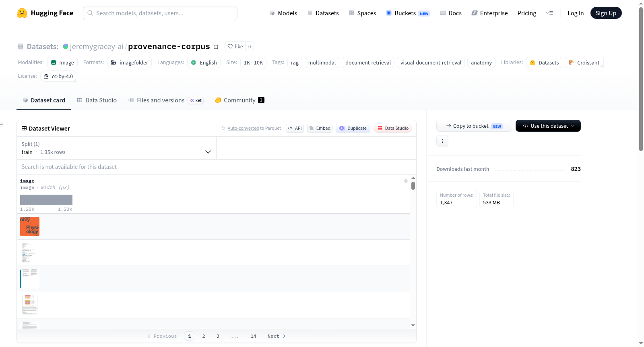Viewport: 644px width, 347px height.
Task: Open the left sidebar hamburger toggle
Action: [x=2, y=125]
